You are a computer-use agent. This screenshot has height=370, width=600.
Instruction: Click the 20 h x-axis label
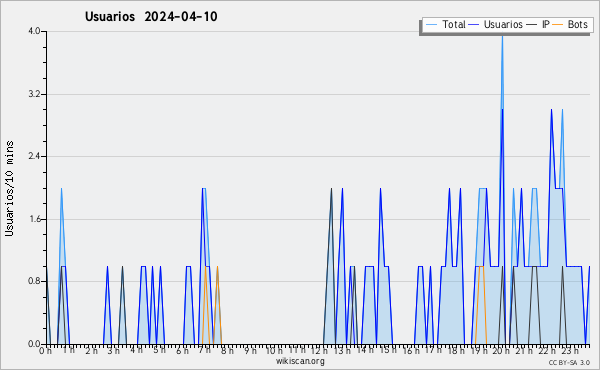pyautogui.click(x=501, y=350)
